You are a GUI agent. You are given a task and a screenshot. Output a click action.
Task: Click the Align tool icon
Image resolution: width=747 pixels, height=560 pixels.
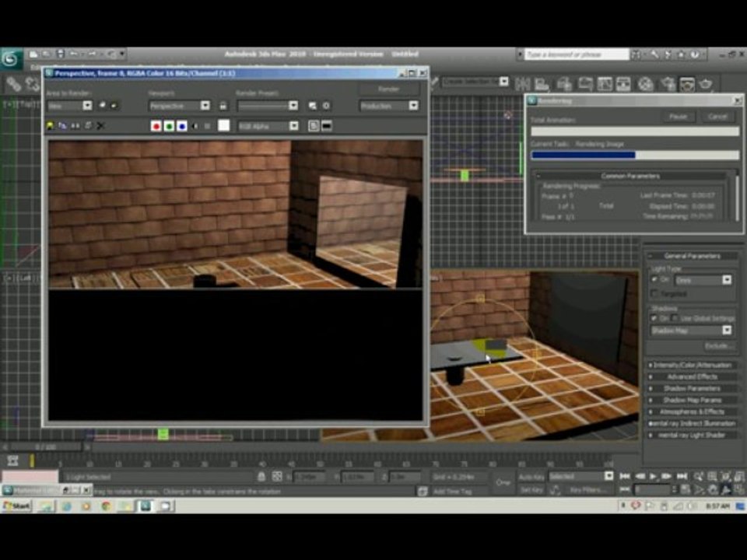(x=542, y=84)
